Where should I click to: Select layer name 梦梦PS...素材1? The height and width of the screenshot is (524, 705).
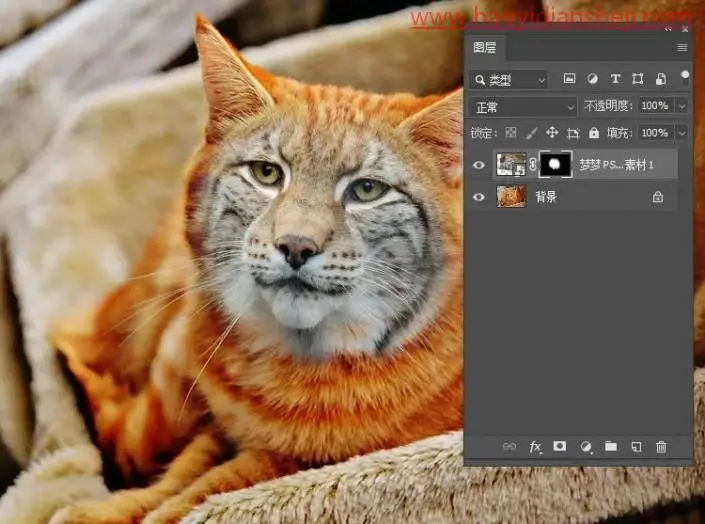[616, 165]
